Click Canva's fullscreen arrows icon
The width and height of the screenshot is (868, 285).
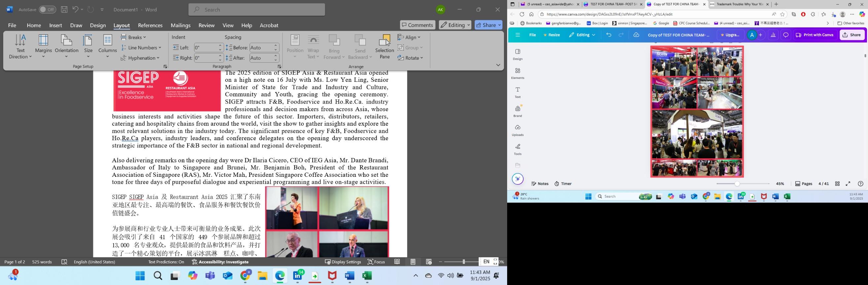848,184
